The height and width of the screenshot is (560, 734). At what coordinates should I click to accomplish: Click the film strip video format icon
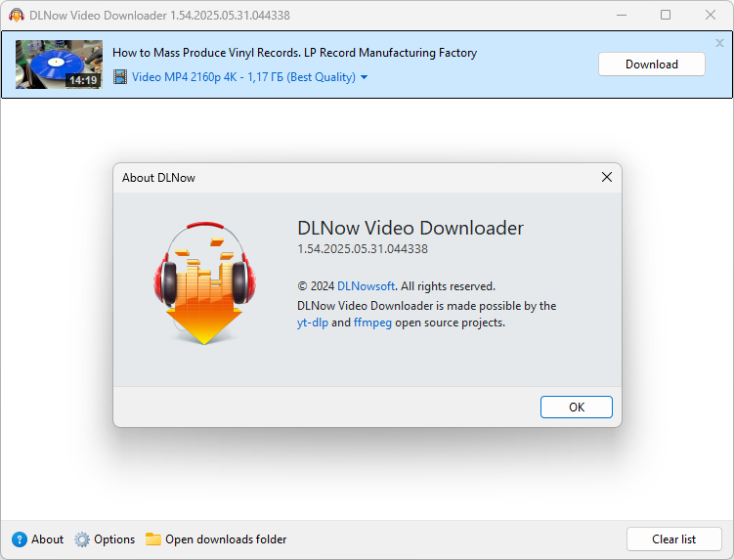[x=120, y=77]
